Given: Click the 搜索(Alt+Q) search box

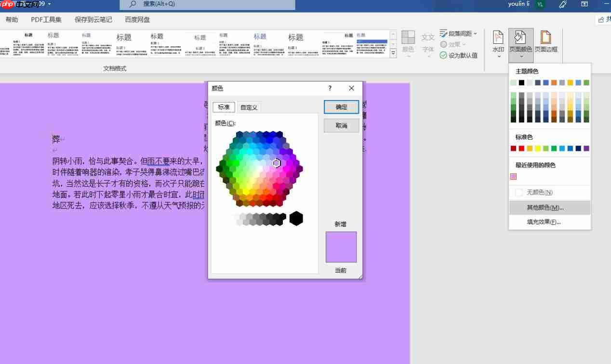Looking at the screenshot, I should point(207,4).
